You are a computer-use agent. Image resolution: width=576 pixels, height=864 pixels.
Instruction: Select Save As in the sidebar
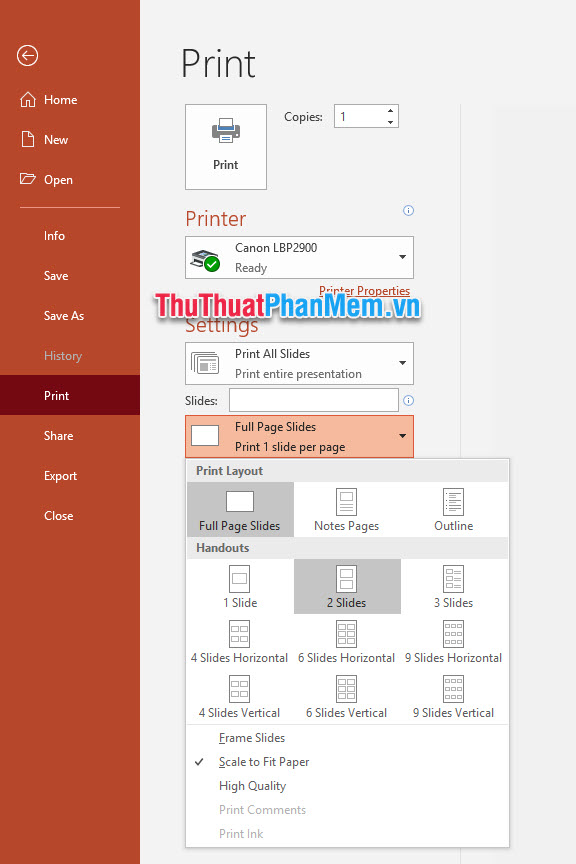pyautogui.click(x=70, y=316)
